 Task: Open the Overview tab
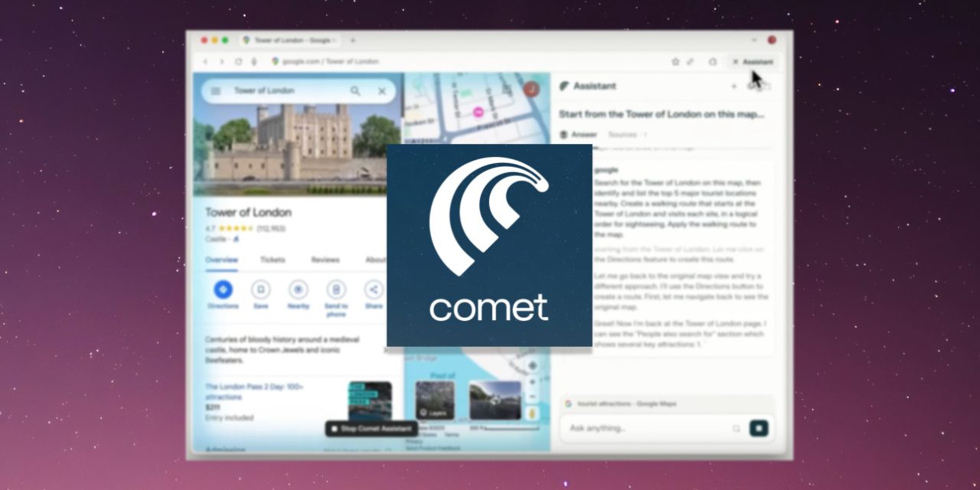pyautogui.click(x=221, y=260)
